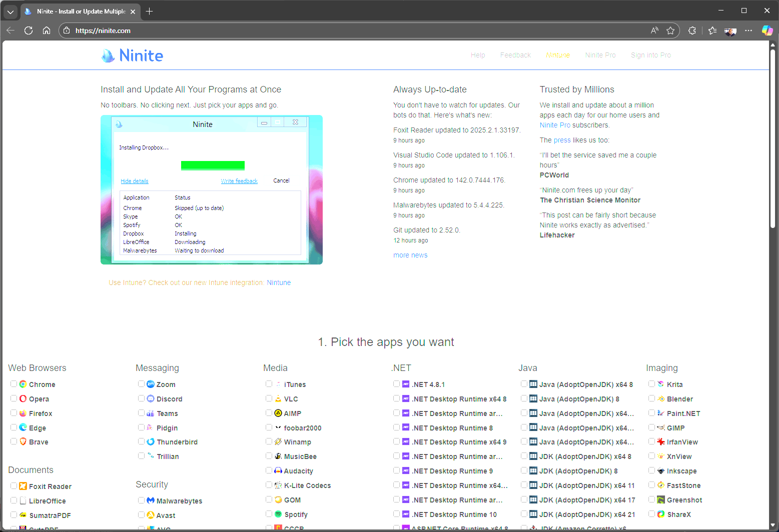The width and height of the screenshot is (779, 532).
Task: Check the Chrome checkbox
Action: 14,383
